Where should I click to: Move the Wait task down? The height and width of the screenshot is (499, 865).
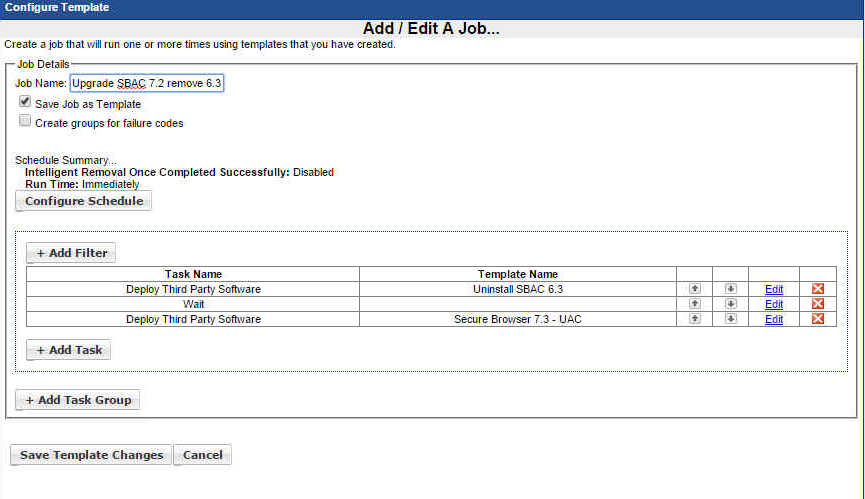(731, 304)
